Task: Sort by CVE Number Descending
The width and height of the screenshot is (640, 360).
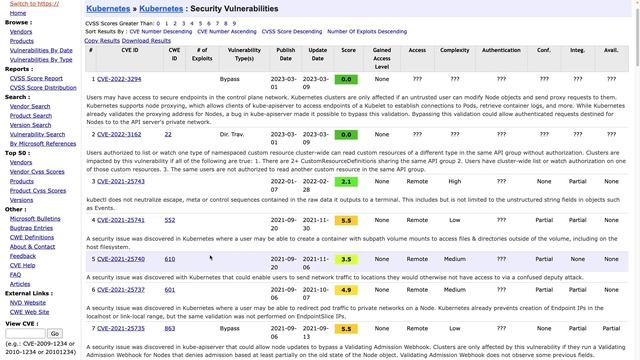Action: 160,31
